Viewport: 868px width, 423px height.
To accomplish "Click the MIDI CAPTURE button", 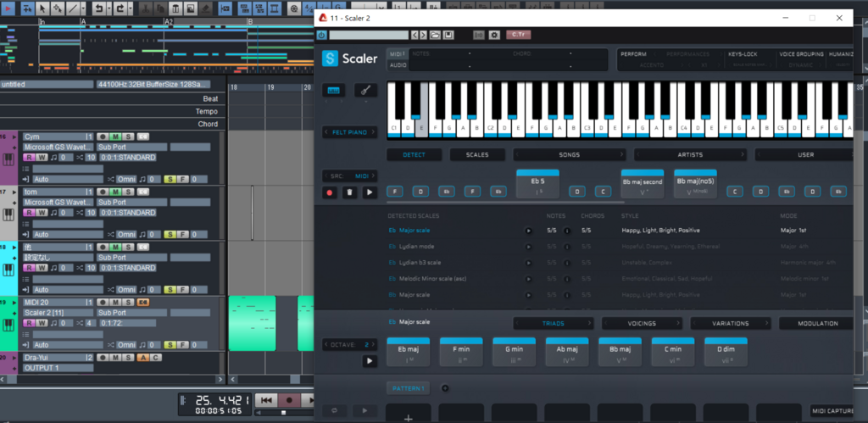I will 833,411.
